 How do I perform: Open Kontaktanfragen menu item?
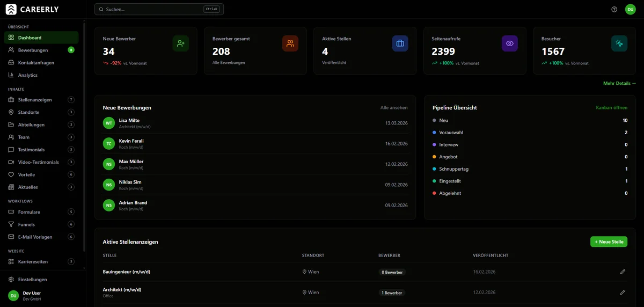41,63
